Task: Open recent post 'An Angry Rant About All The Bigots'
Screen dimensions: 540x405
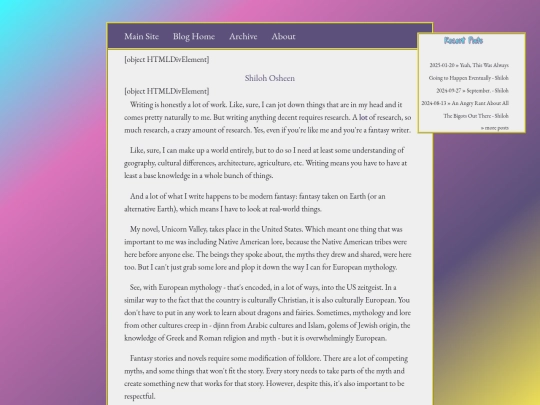Action: tap(465, 109)
